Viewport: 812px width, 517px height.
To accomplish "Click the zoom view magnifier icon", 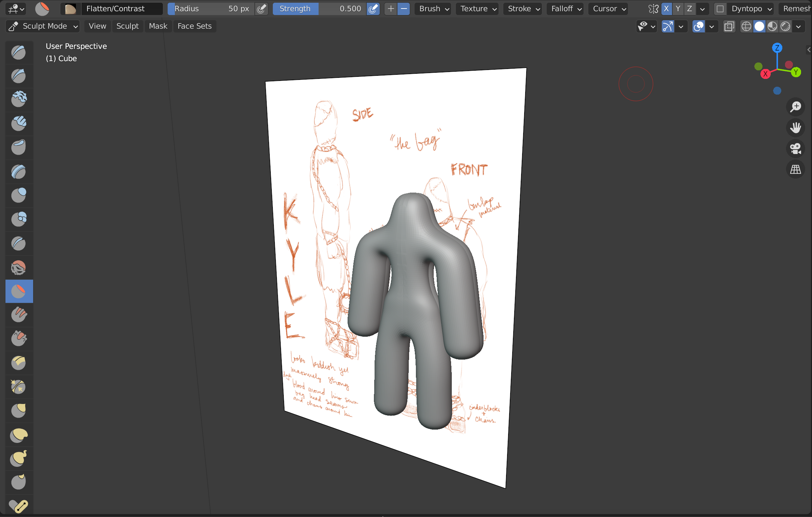I will click(x=795, y=107).
